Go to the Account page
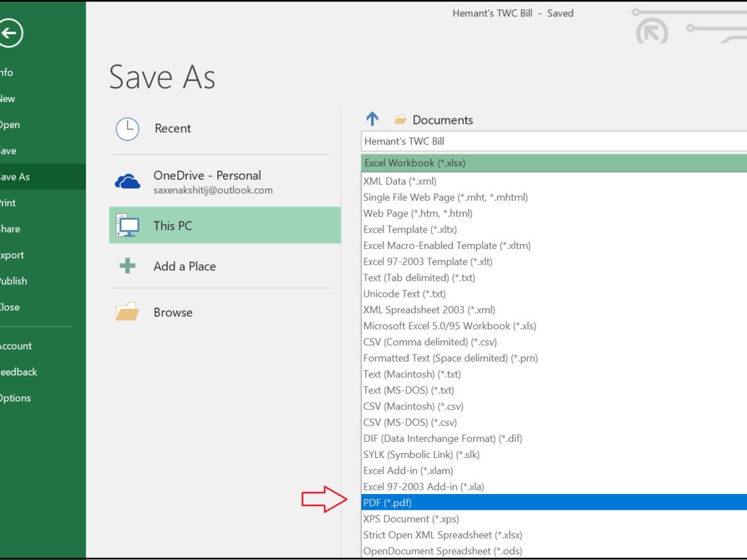Viewport: 747px width, 560px height. [x=15, y=346]
